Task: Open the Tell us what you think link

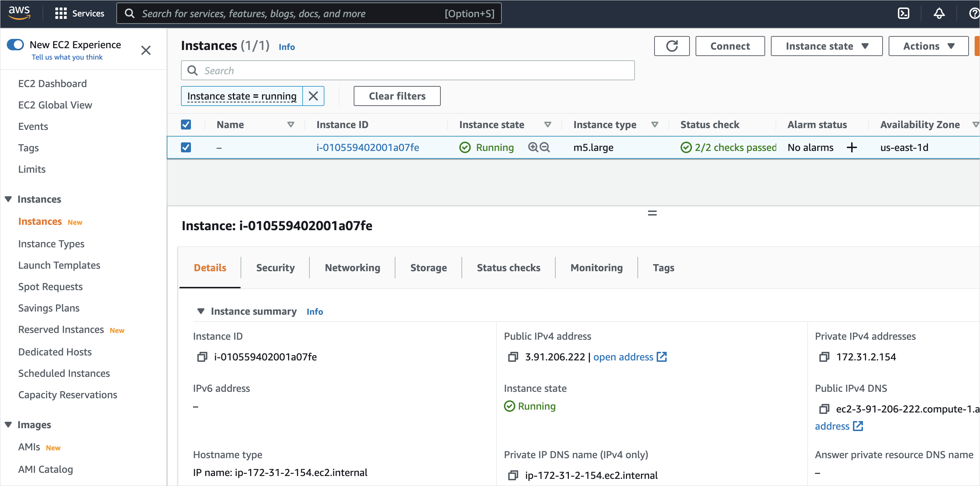Action: (67, 57)
